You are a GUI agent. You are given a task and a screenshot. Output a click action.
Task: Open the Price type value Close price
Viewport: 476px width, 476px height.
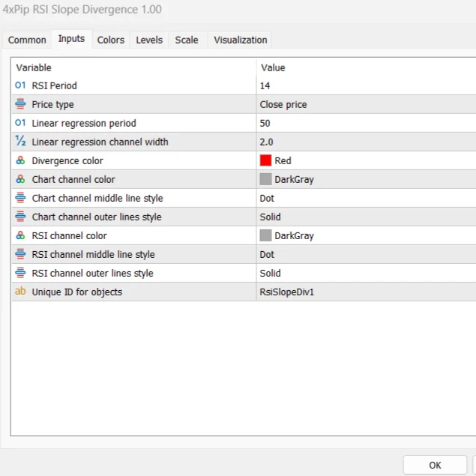click(x=283, y=104)
